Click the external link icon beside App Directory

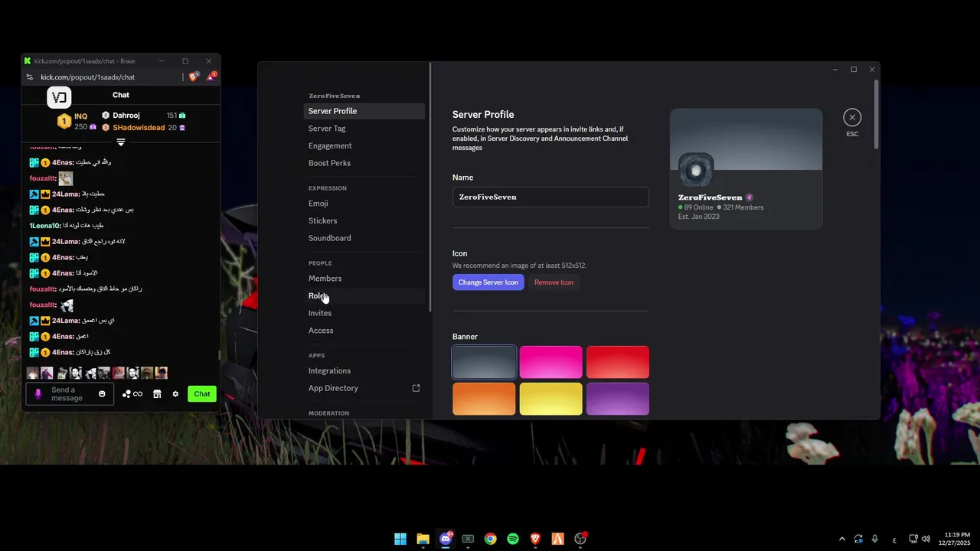[x=416, y=388]
